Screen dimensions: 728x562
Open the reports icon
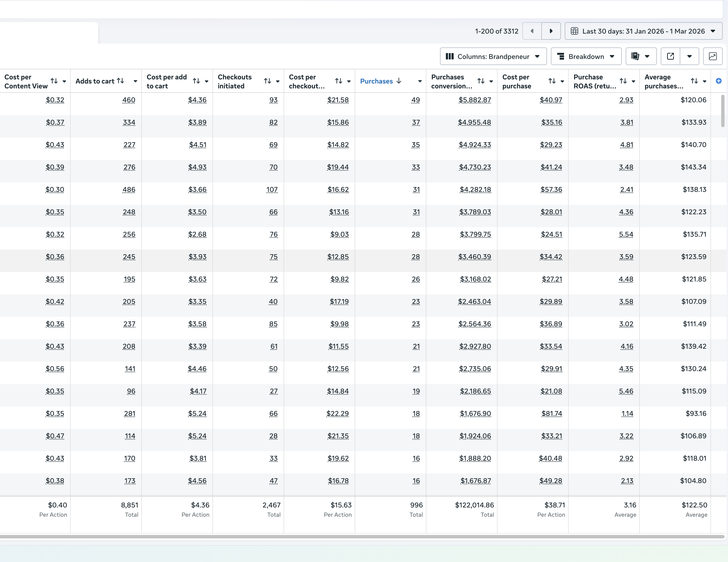click(636, 56)
